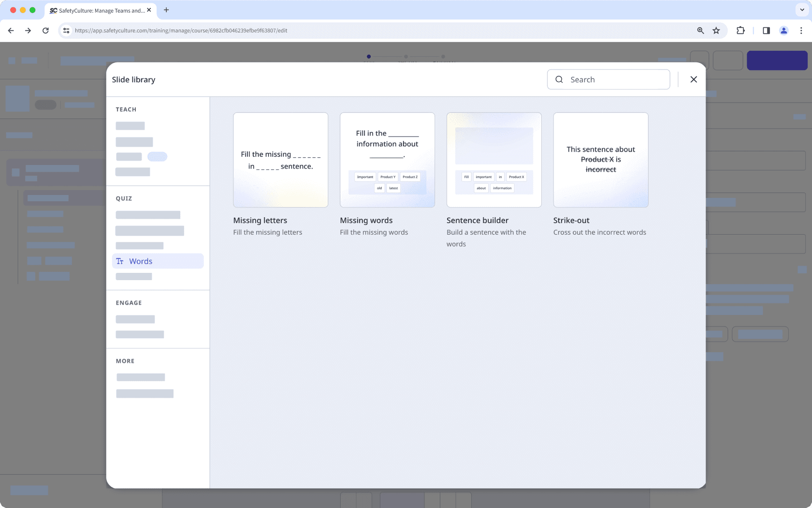Click the zoom icon in the address bar
Image resolution: width=812 pixels, height=508 pixels.
700,30
